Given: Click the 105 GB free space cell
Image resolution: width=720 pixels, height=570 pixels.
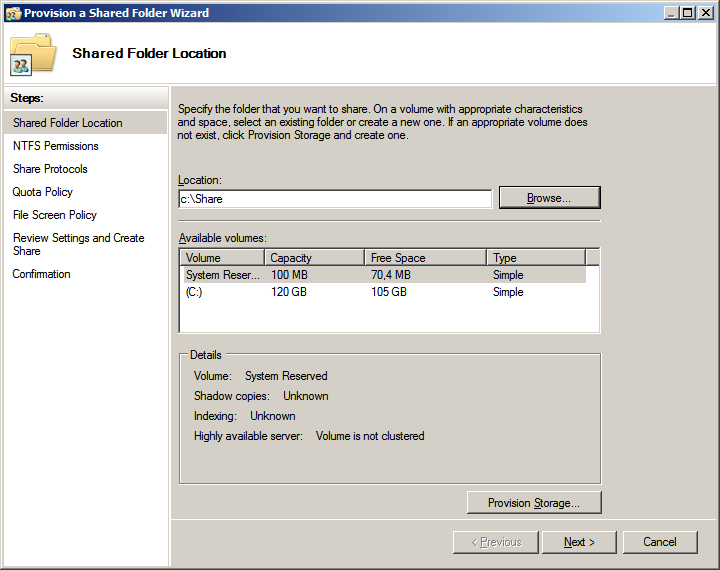Looking at the screenshot, I should pos(389,292).
